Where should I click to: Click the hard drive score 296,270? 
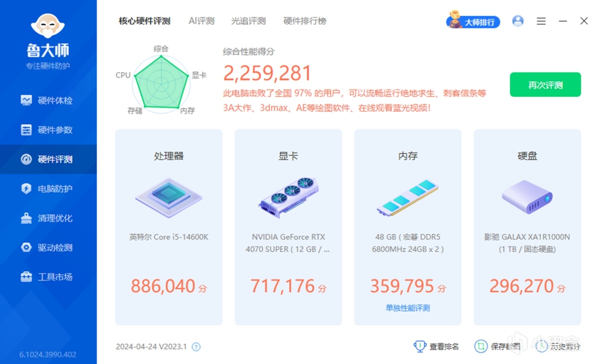pos(521,286)
